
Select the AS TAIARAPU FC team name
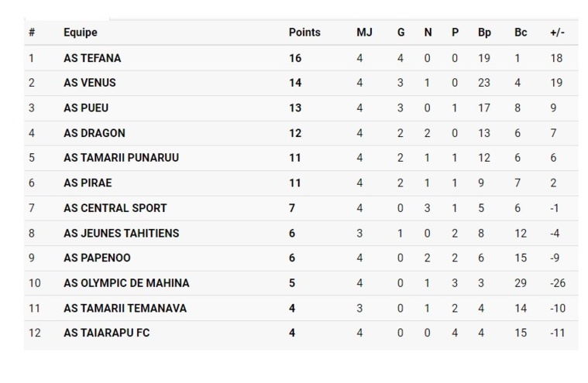[108, 333]
